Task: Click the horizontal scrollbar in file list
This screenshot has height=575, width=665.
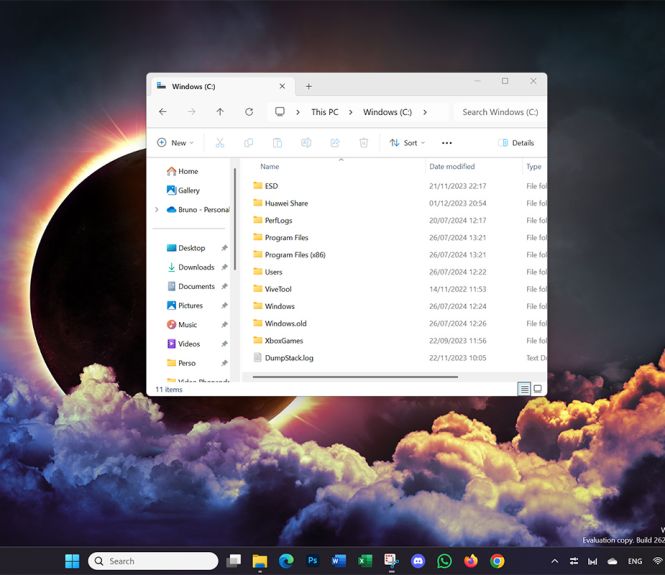Action: (355, 377)
